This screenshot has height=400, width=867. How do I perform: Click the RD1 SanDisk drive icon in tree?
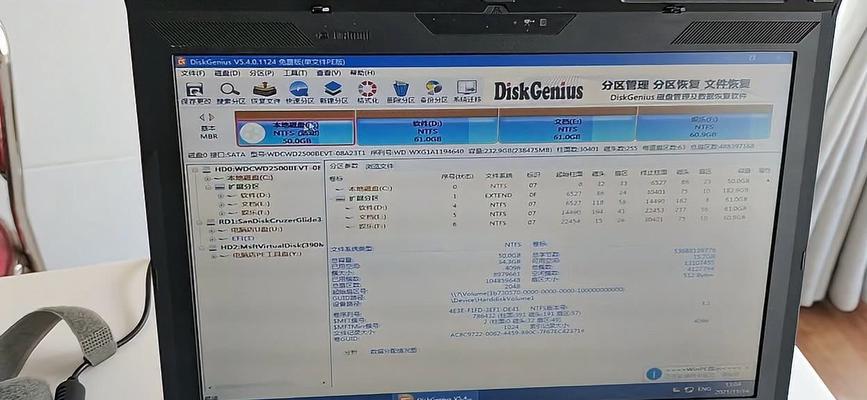(211, 221)
